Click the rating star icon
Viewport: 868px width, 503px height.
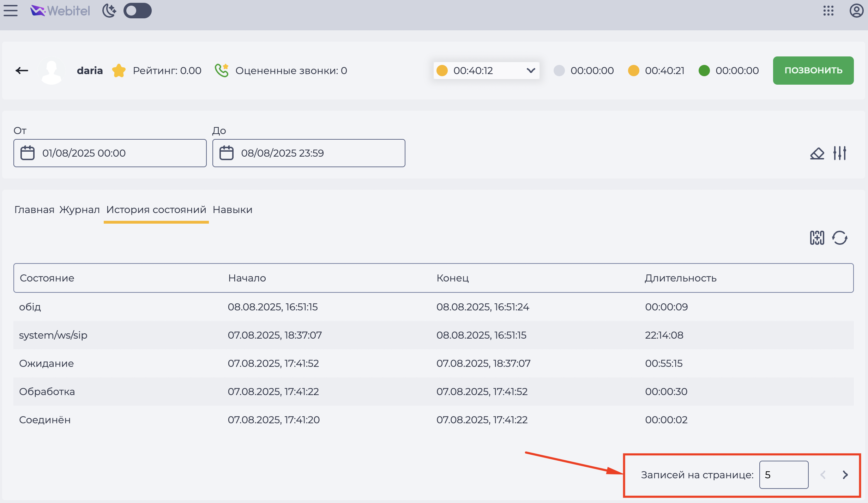point(119,71)
